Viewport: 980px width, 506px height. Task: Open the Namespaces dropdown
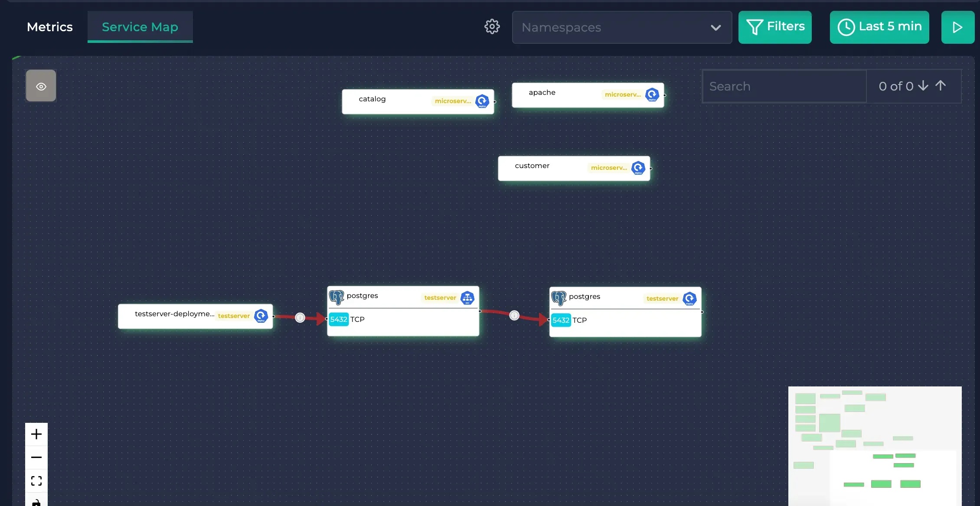[622, 27]
